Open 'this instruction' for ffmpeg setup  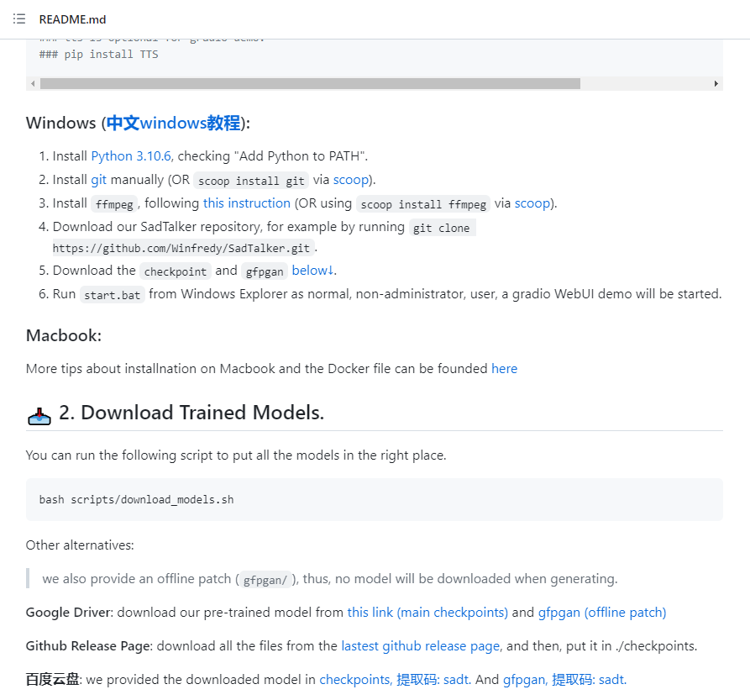(246, 203)
